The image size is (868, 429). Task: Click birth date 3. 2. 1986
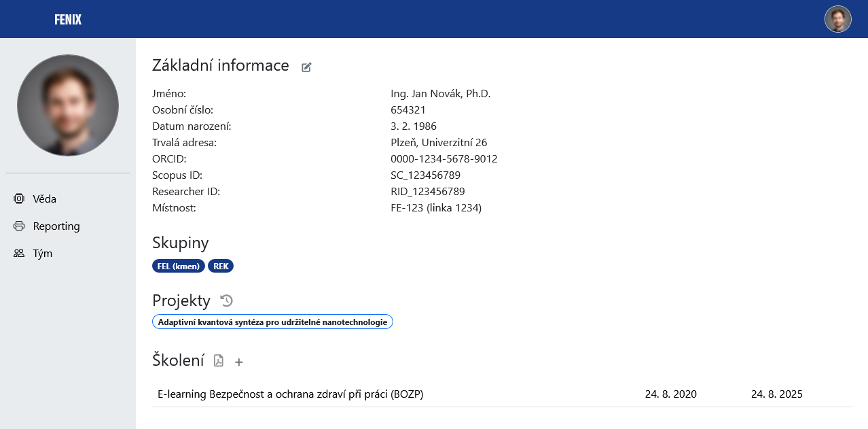[x=414, y=126]
